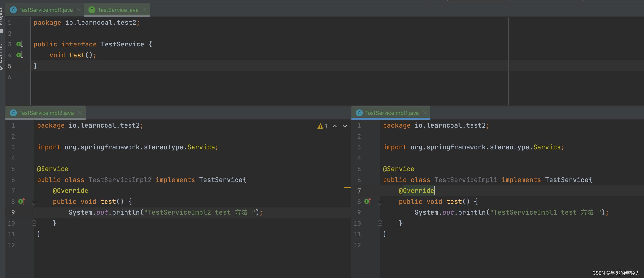Image resolution: width=644 pixels, height=278 pixels.
Task: Click line number 9 in TestServiceImpl2 gutter
Action: [13, 212]
